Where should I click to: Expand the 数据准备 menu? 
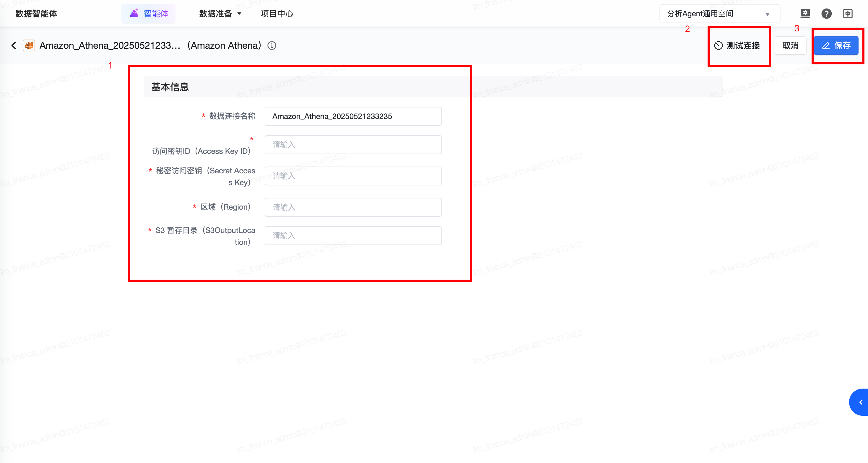[x=220, y=14]
